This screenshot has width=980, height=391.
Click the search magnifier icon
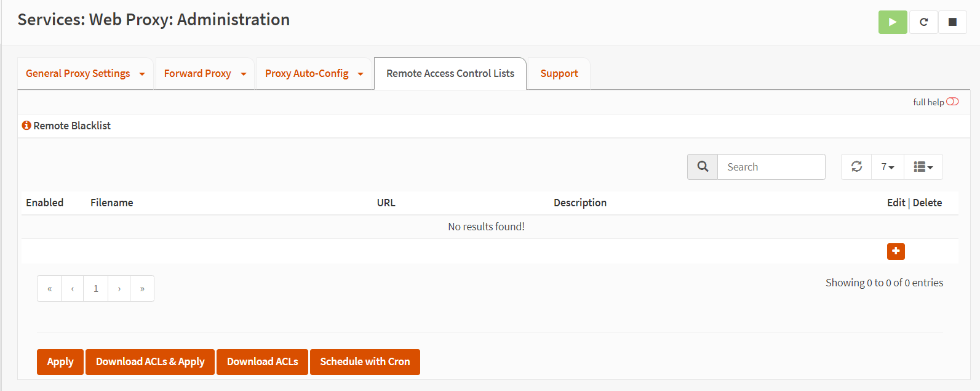pyautogui.click(x=703, y=167)
